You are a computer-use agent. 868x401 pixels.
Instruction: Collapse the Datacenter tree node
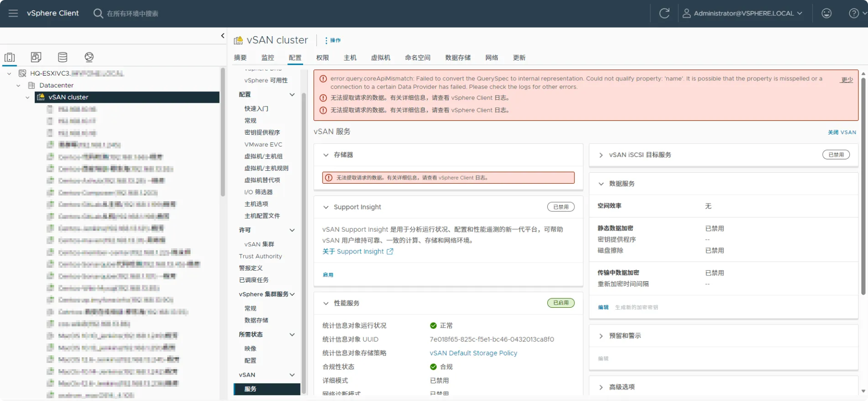point(18,86)
